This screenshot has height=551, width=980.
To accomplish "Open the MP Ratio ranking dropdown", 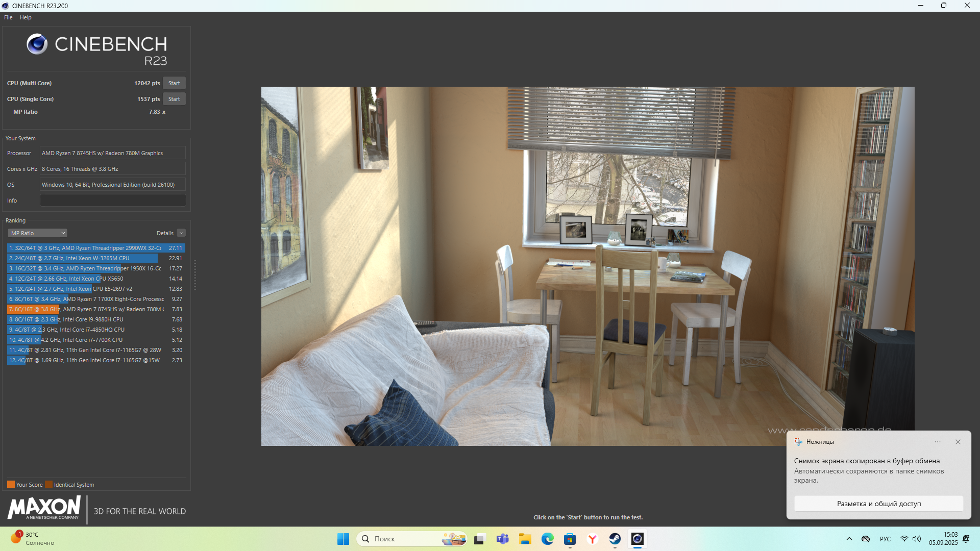I will [38, 233].
